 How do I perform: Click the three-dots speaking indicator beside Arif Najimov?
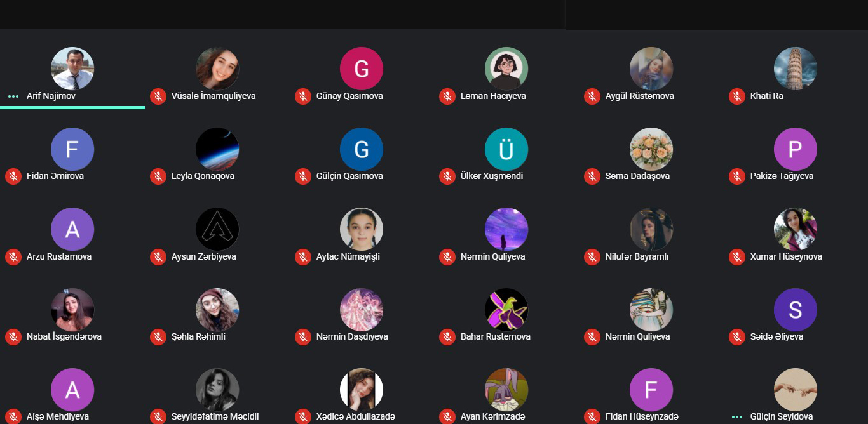click(x=13, y=96)
